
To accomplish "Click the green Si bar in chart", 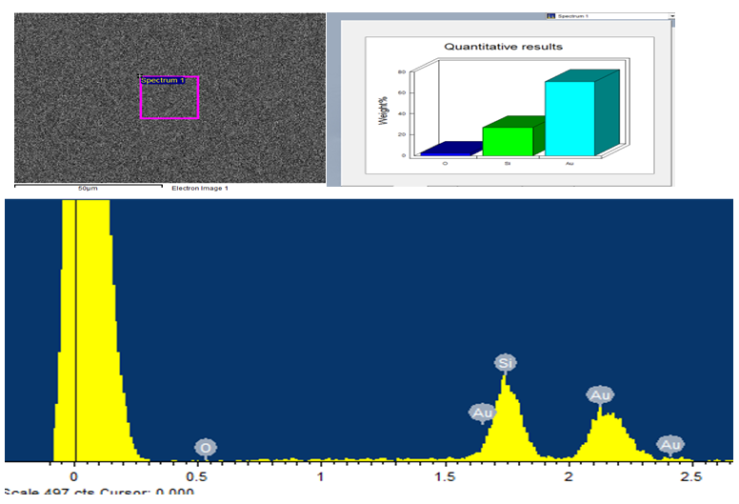I will click(507, 141).
